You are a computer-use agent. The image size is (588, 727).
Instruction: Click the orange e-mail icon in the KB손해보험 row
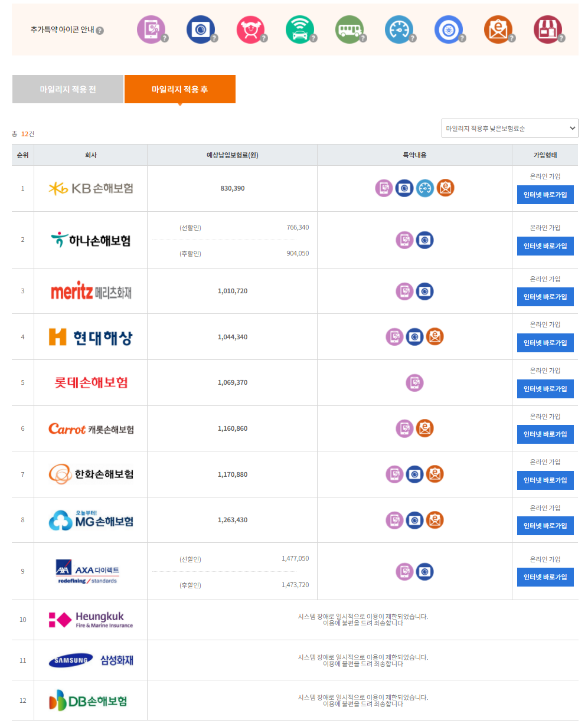pos(446,188)
